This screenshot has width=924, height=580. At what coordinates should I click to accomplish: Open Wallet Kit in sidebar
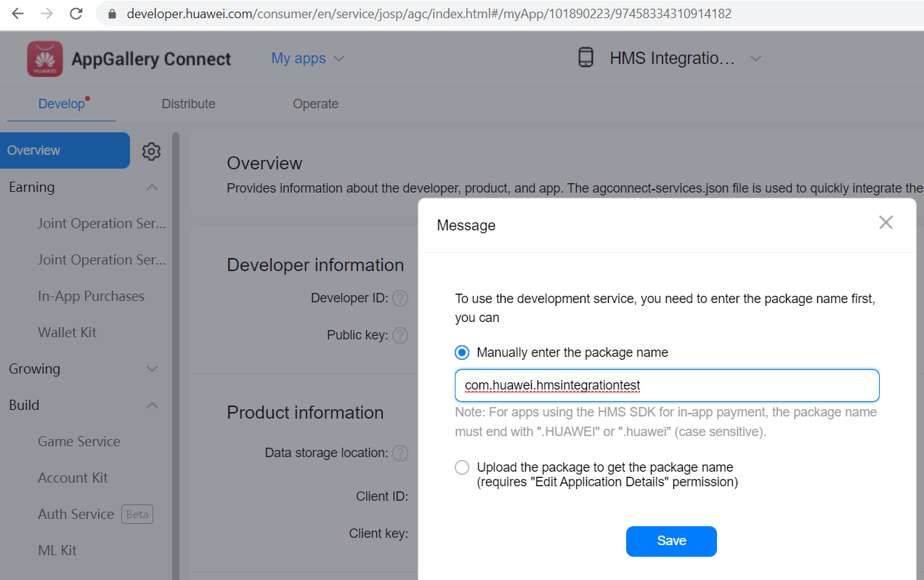(67, 333)
